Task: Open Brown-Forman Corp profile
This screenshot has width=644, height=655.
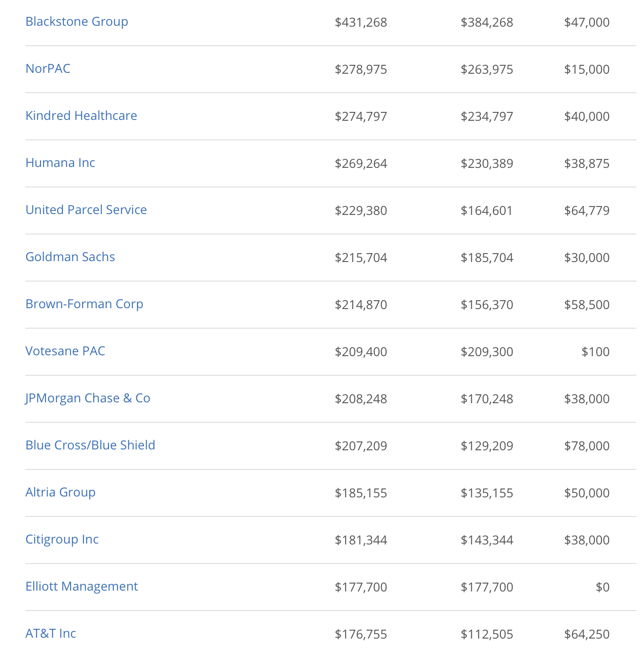Action: 84,304
